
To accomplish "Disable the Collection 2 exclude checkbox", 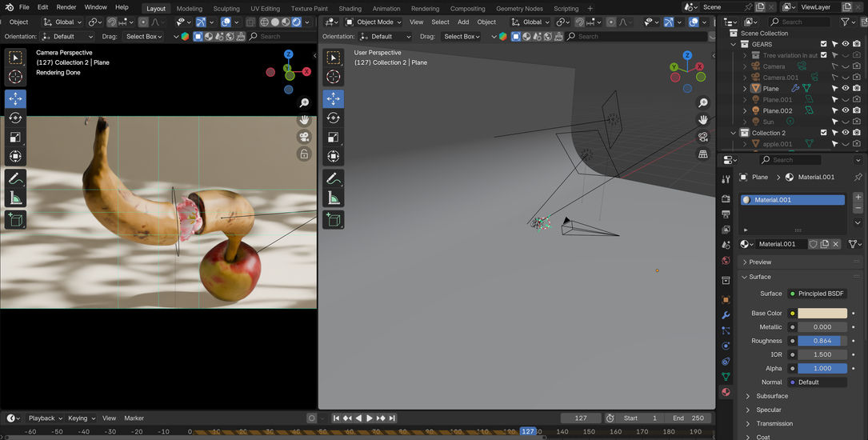I will [823, 133].
